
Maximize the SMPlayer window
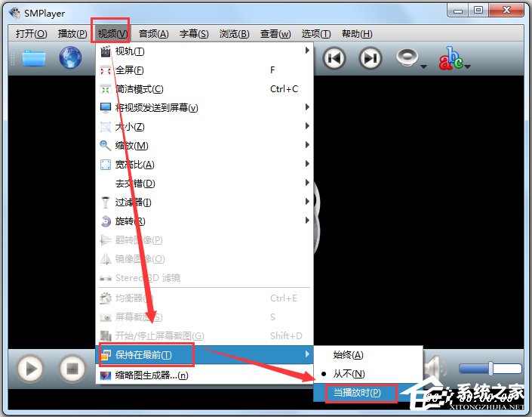(478, 11)
